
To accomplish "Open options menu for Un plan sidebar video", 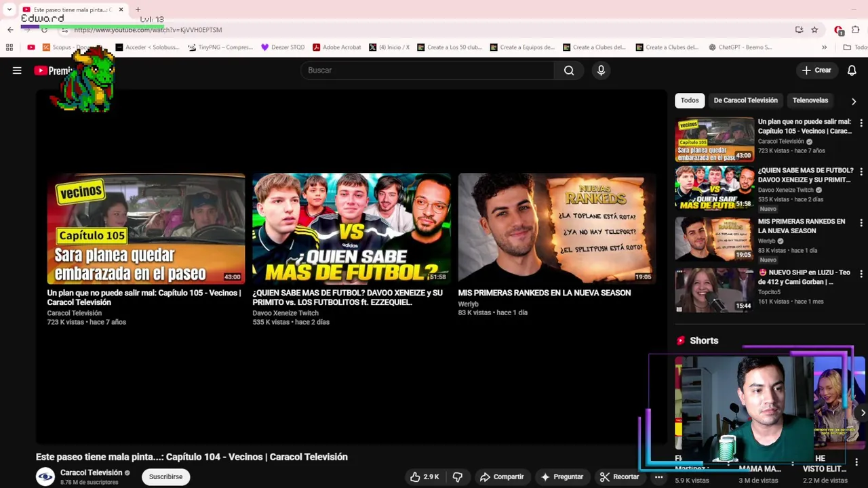I will point(861,123).
